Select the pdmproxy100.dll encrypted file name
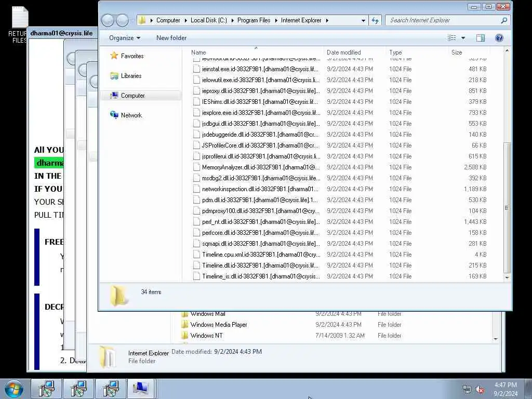Screen dimensions: 532x399 [x=261, y=211]
